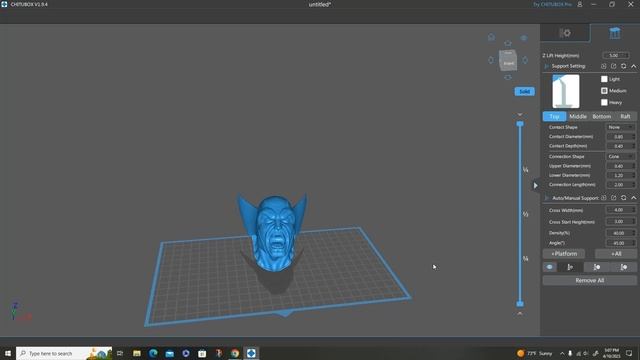Adjust the Contact Diameter spinner
640x360 pixels.
click(x=620, y=137)
